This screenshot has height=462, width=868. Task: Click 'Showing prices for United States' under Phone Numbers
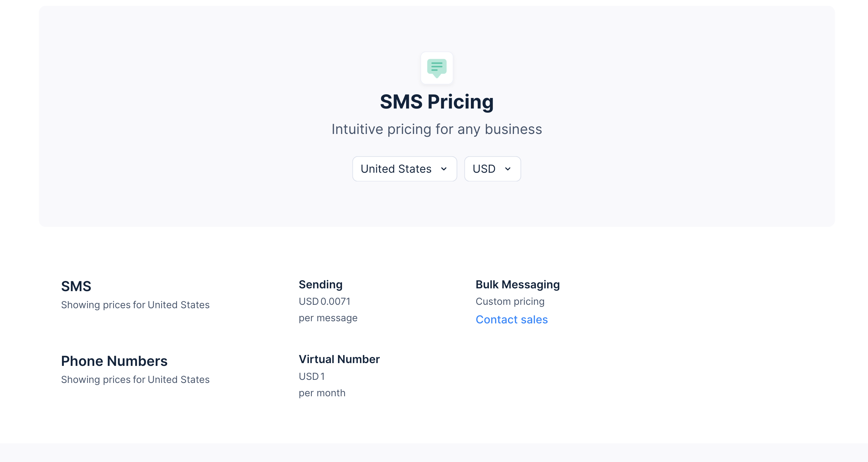click(135, 380)
